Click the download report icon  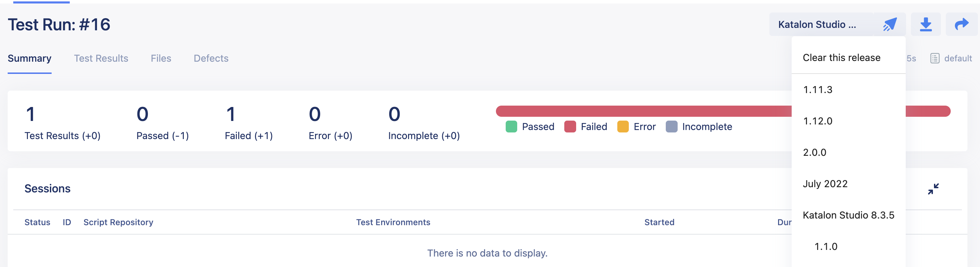[926, 24]
